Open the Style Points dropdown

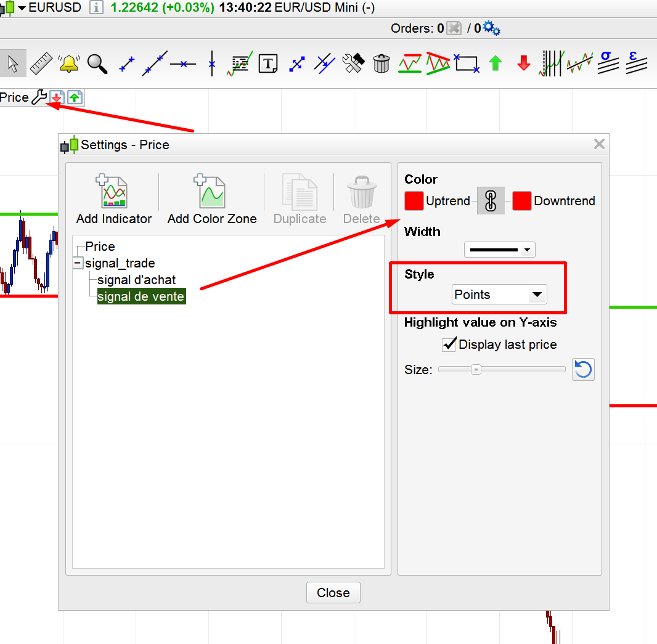click(499, 295)
